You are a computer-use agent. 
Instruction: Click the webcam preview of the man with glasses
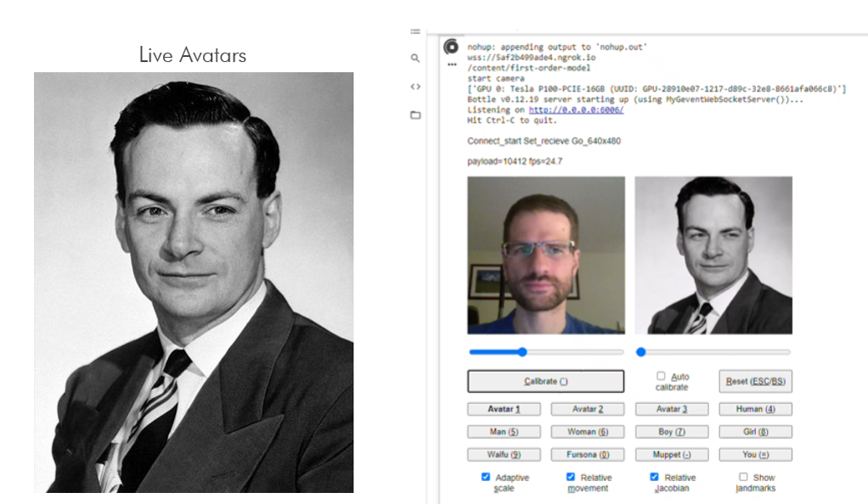545,255
